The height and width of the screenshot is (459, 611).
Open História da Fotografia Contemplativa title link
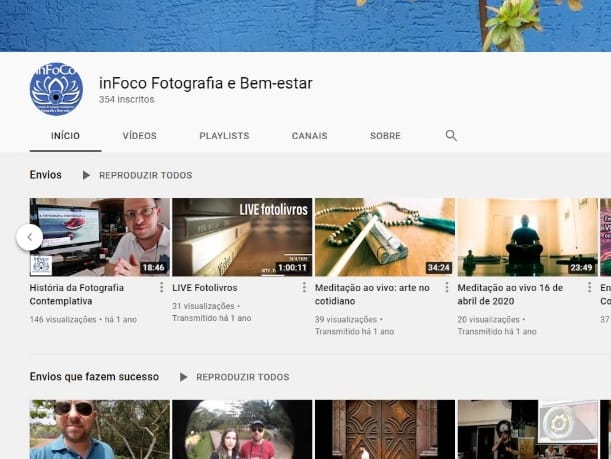77,294
